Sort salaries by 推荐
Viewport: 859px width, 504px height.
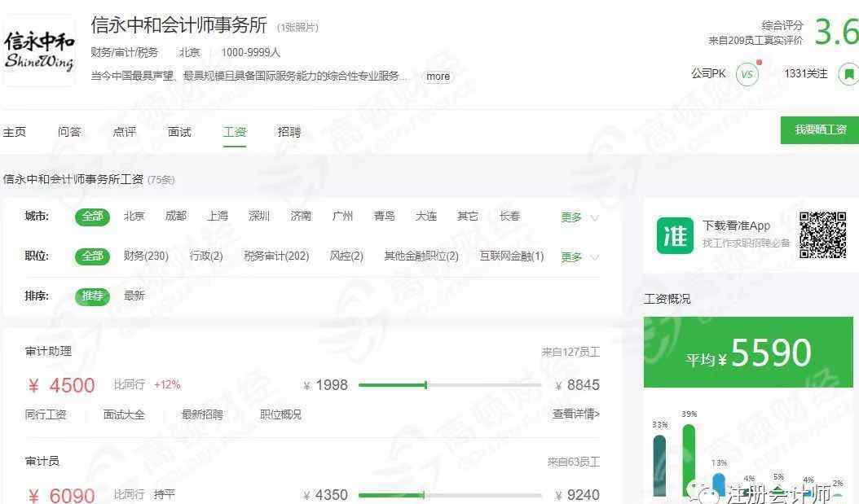point(92,296)
